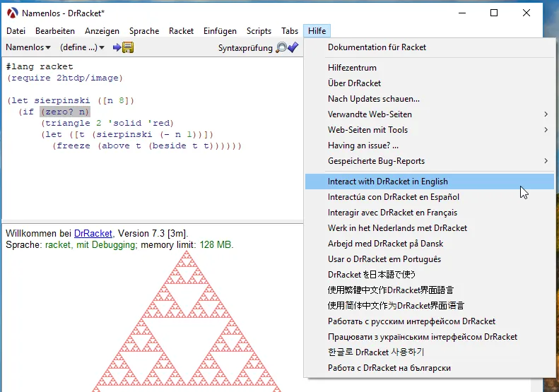Expand Gespeicherte Bug-Reports submenu
Viewport: 559px width, 392px height.
point(430,161)
